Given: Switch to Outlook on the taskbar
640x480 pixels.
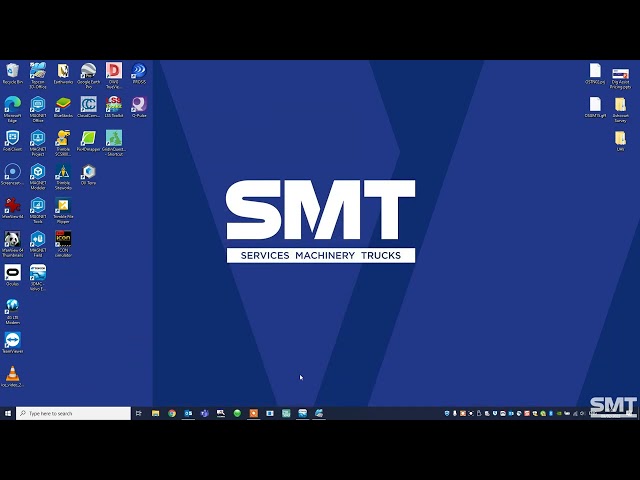Looking at the screenshot, I should 188,413.
